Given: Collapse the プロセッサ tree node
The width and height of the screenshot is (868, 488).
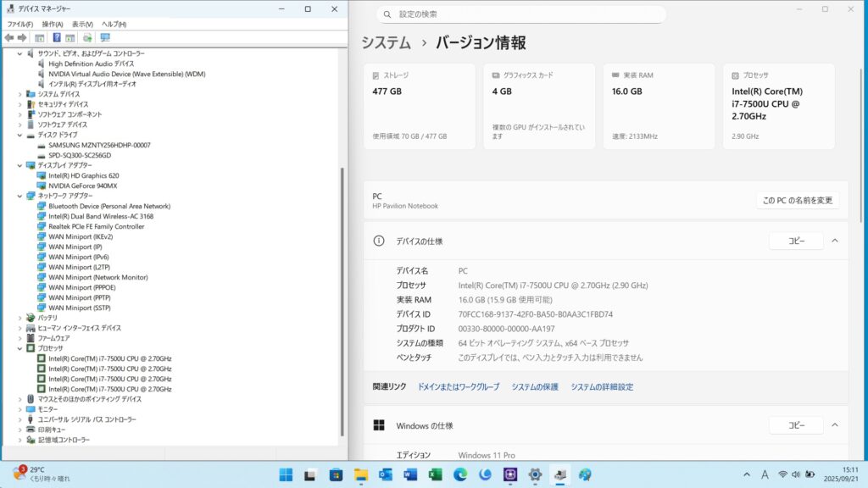Looking at the screenshot, I should pyautogui.click(x=20, y=348).
